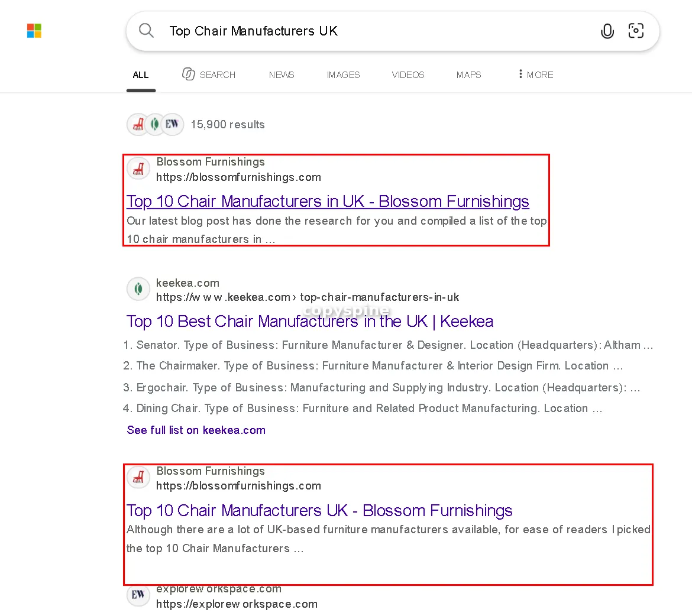Click the search box with query text

[393, 31]
